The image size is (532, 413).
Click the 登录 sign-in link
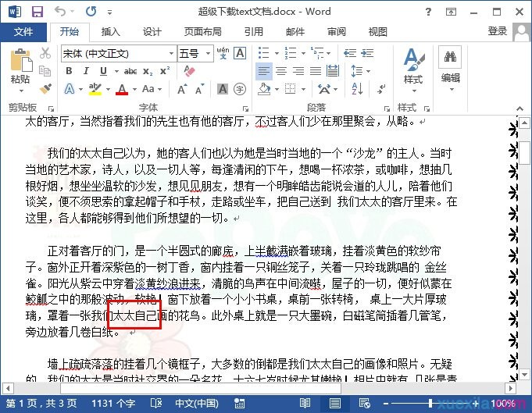click(498, 31)
